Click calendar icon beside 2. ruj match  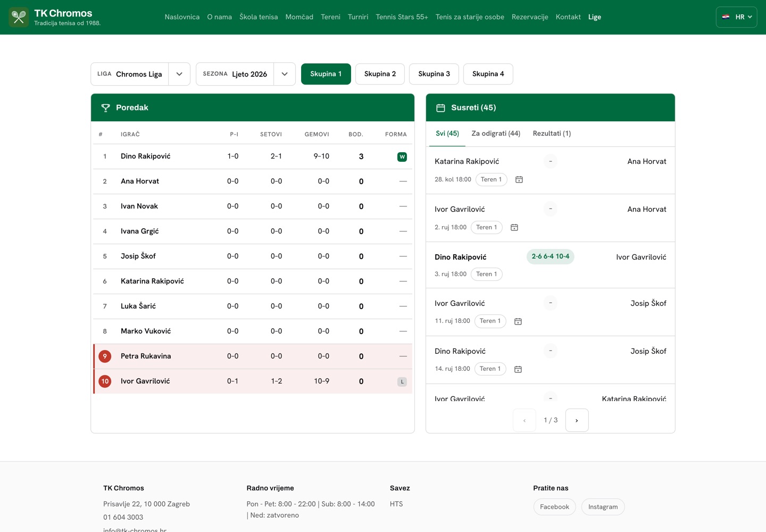(x=514, y=228)
